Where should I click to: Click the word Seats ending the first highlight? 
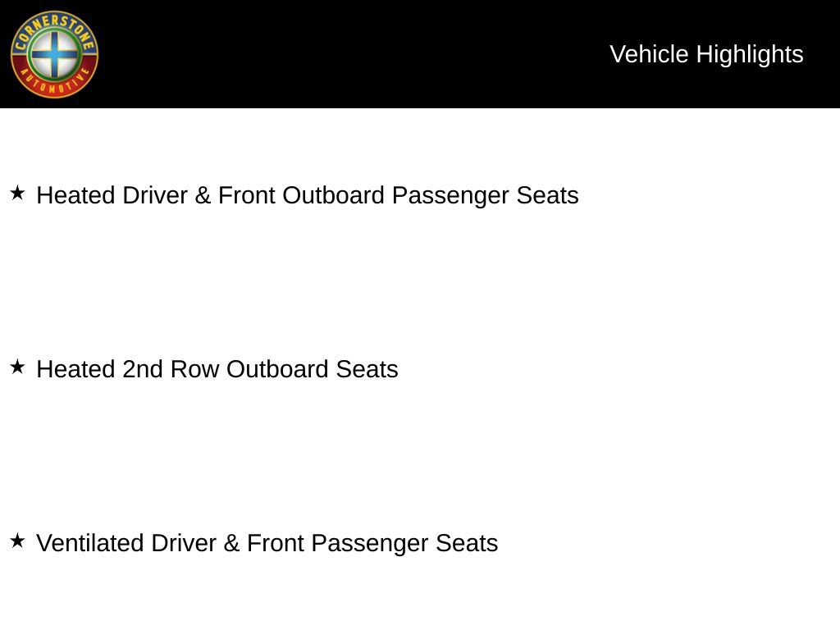[547, 195]
